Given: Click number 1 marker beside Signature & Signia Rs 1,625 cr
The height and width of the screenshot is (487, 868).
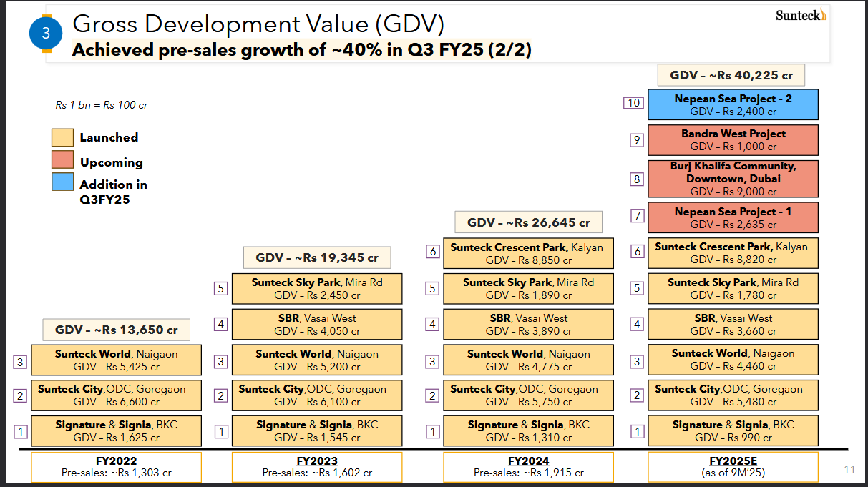Looking at the screenshot, I should [x=20, y=431].
